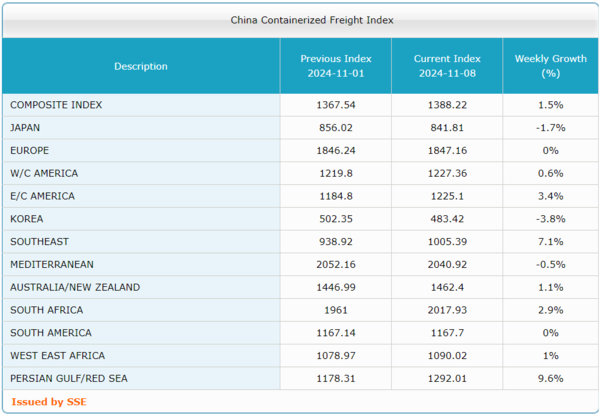Viewport: 600px width, 416px height.
Task: Click the Previous Index 2024-11-01 header
Action: tap(335, 66)
